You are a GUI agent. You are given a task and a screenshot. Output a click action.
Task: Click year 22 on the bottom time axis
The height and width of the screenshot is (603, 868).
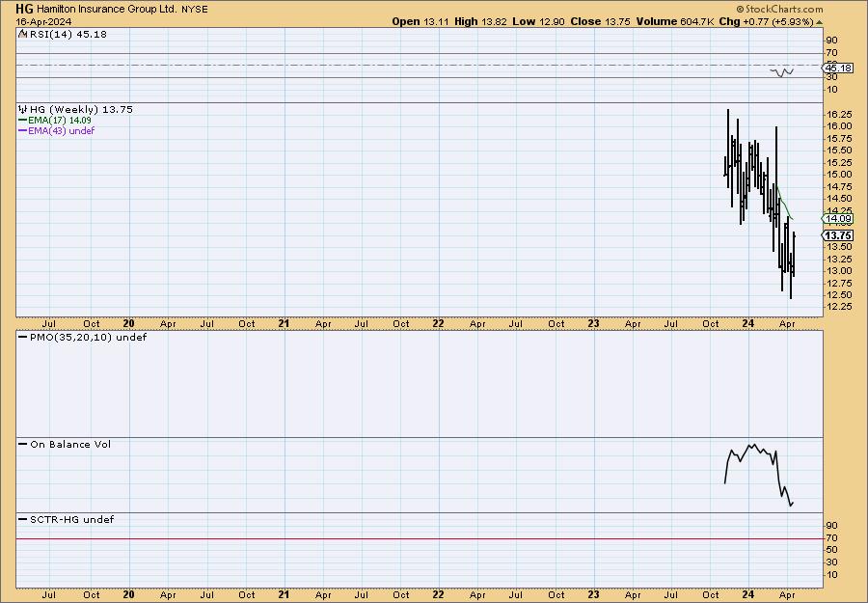tap(439, 594)
